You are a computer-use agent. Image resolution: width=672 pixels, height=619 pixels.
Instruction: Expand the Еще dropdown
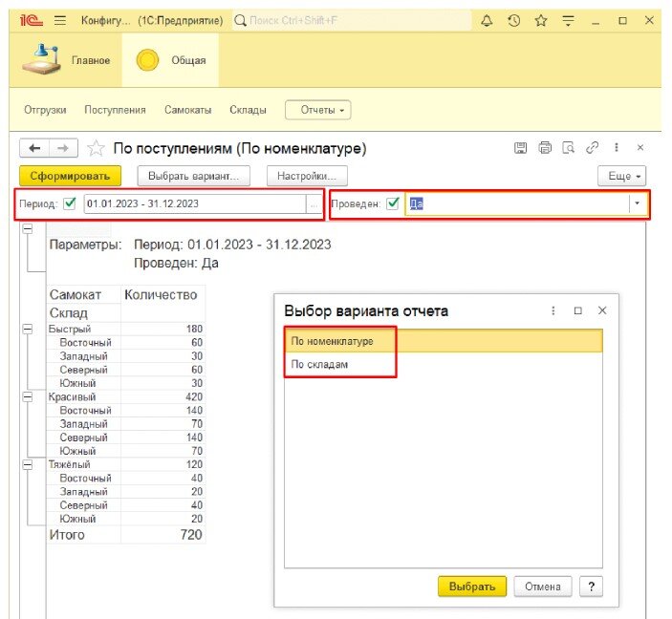pos(621,176)
